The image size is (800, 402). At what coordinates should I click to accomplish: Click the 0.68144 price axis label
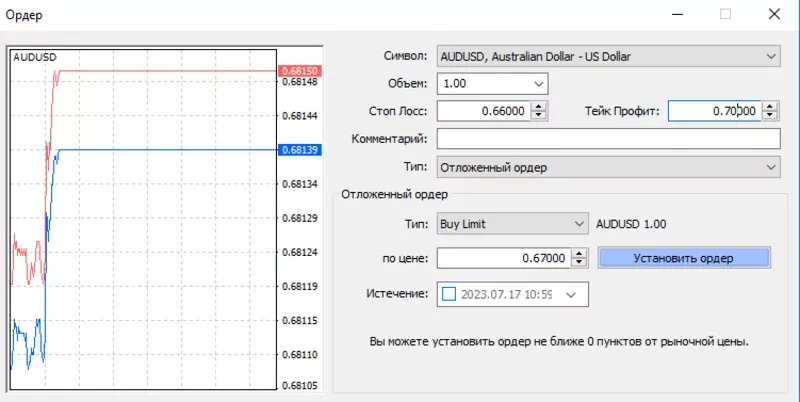point(300,116)
